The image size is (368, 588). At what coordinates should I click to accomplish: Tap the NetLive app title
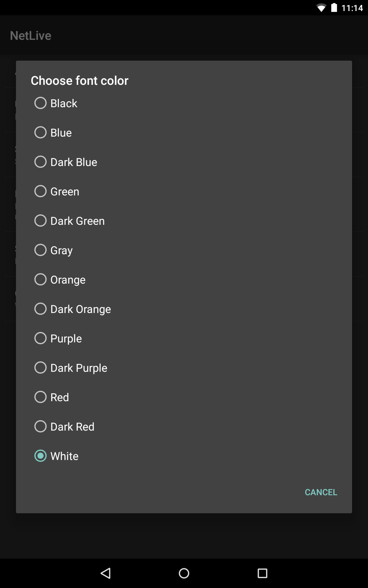tap(31, 36)
